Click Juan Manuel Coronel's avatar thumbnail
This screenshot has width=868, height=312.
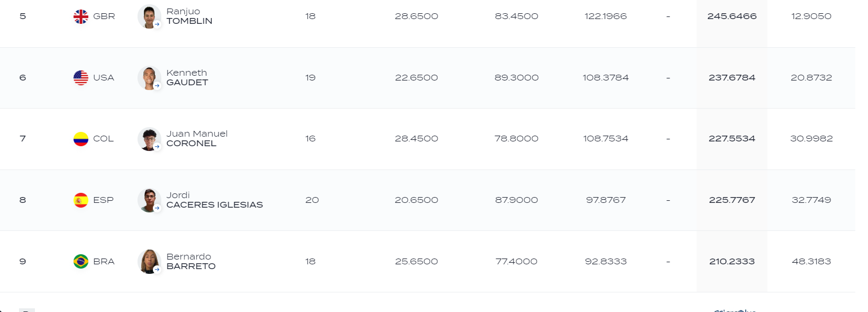(149, 139)
